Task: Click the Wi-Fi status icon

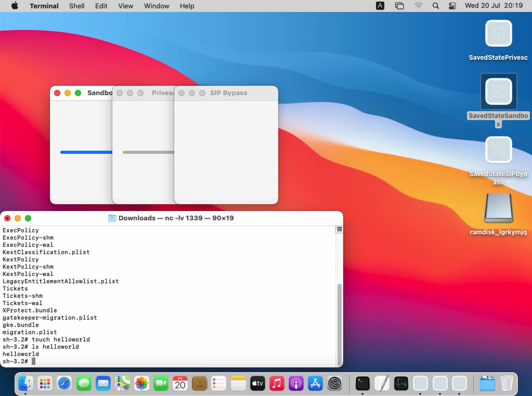Action: pos(418,6)
